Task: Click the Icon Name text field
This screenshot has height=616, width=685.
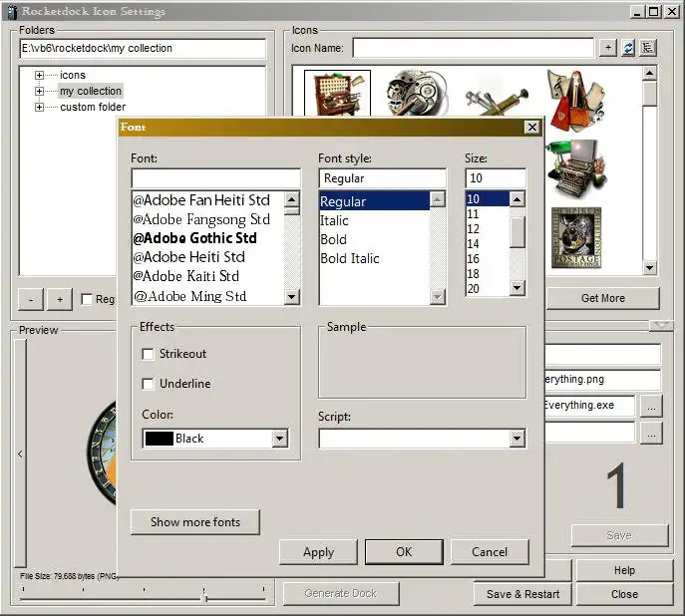Action: [x=474, y=48]
